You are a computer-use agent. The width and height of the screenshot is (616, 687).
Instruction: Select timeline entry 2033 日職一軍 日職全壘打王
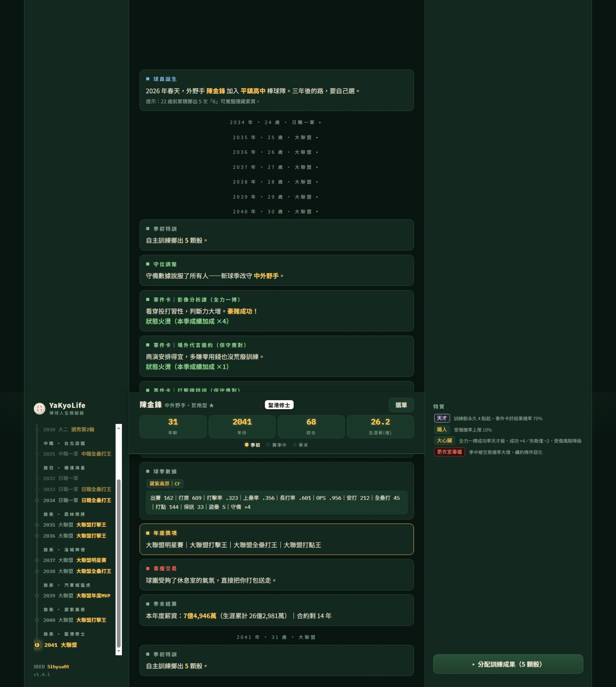pyautogui.click(x=77, y=489)
